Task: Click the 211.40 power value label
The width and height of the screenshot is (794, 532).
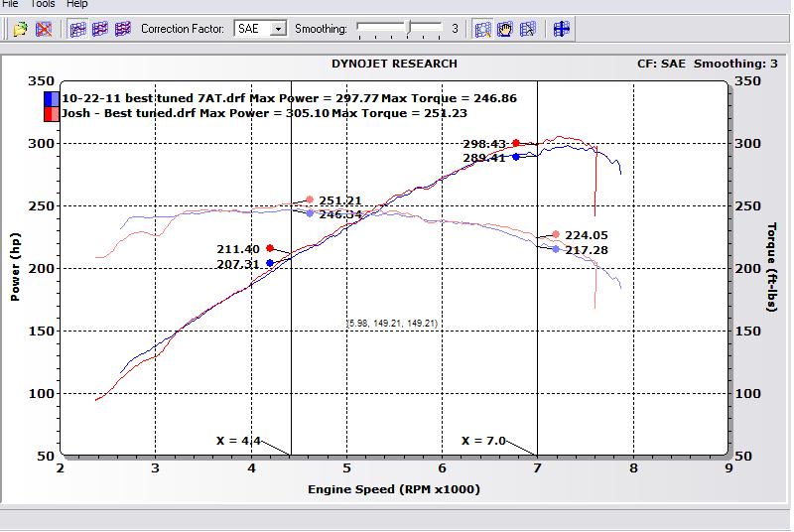Action: point(238,249)
